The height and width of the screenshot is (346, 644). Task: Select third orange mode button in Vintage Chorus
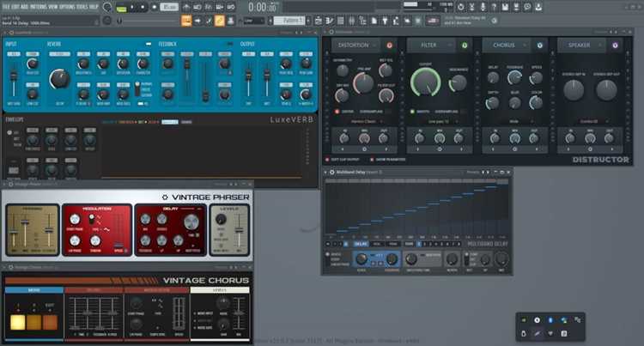click(50, 322)
